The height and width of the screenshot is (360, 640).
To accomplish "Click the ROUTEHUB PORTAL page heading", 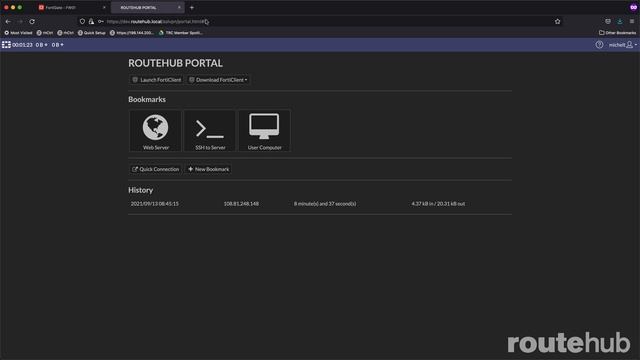I will pyautogui.click(x=176, y=63).
